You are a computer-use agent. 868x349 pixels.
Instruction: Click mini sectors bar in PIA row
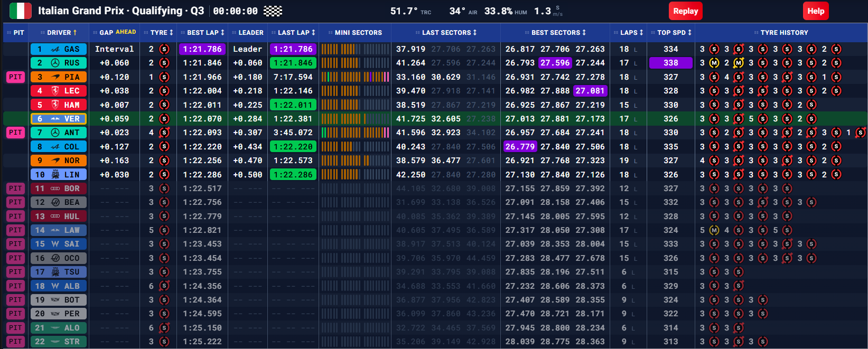[355, 77]
